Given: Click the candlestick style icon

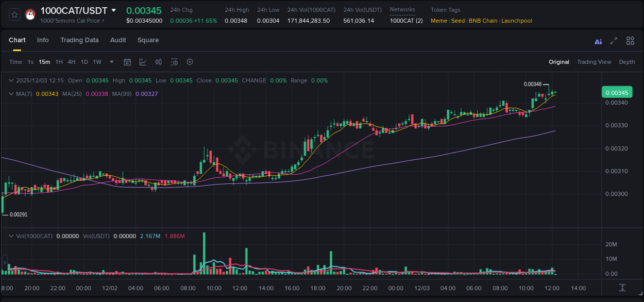Looking at the screenshot, I should coord(159,62).
